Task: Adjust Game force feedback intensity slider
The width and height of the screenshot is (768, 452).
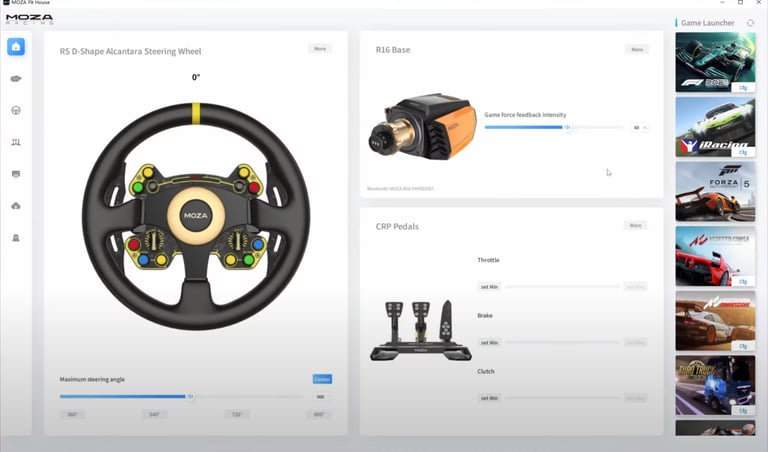Action: 554,127
